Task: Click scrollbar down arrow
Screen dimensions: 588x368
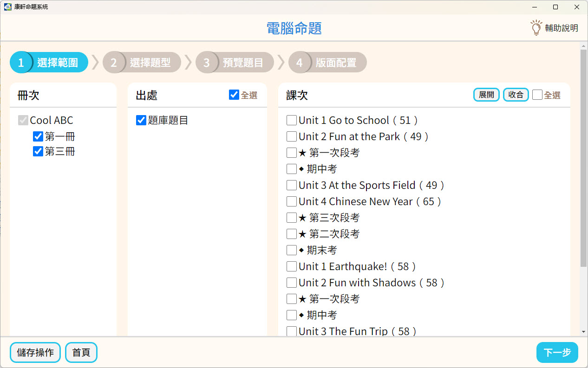Action: coord(584,332)
